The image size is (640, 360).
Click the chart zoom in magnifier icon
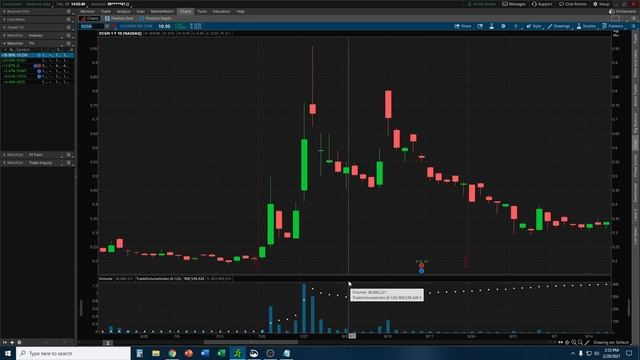click(573, 342)
